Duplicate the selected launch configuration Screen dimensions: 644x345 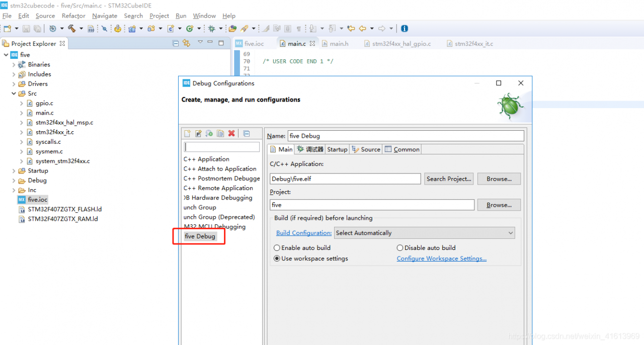[220, 133]
